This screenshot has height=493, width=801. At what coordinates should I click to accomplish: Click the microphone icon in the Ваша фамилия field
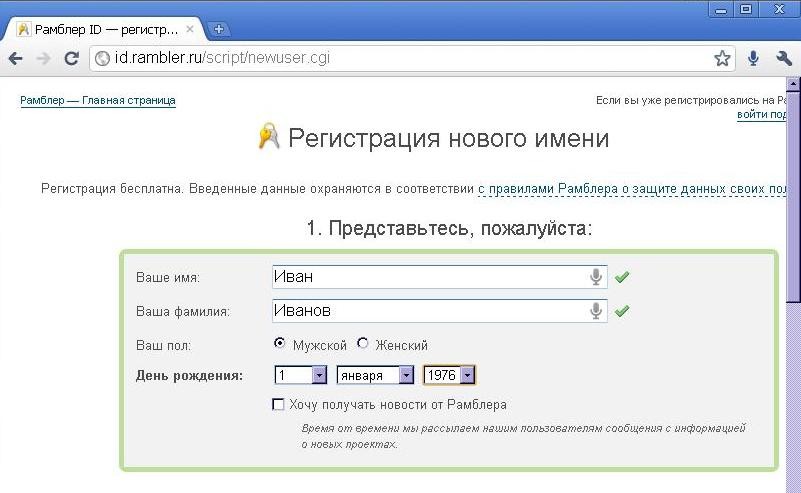point(596,311)
